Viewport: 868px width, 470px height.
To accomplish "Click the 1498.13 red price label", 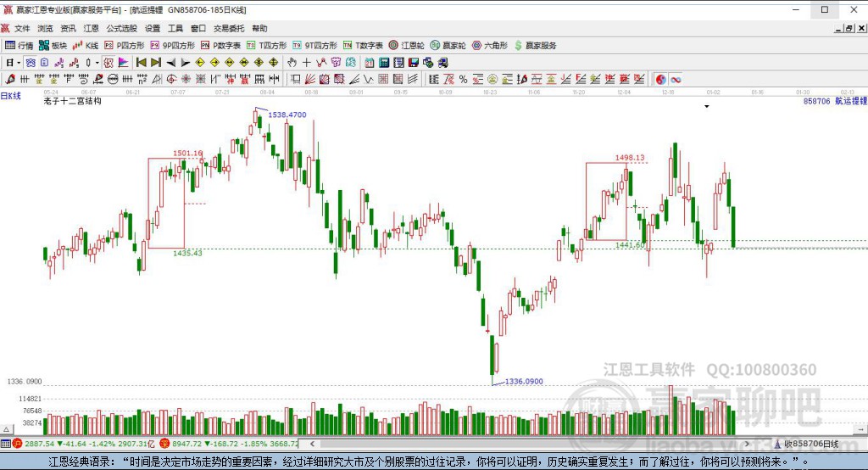I will click(630, 158).
